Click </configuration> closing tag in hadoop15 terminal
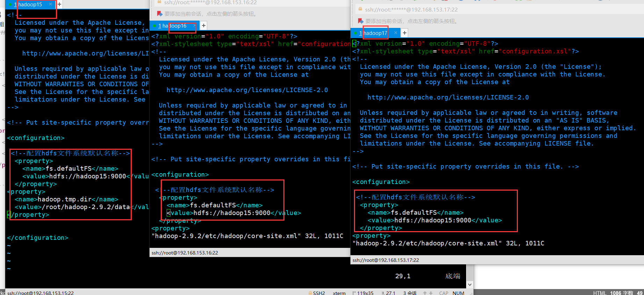Screen dimensions: 644x295 point(38,238)
